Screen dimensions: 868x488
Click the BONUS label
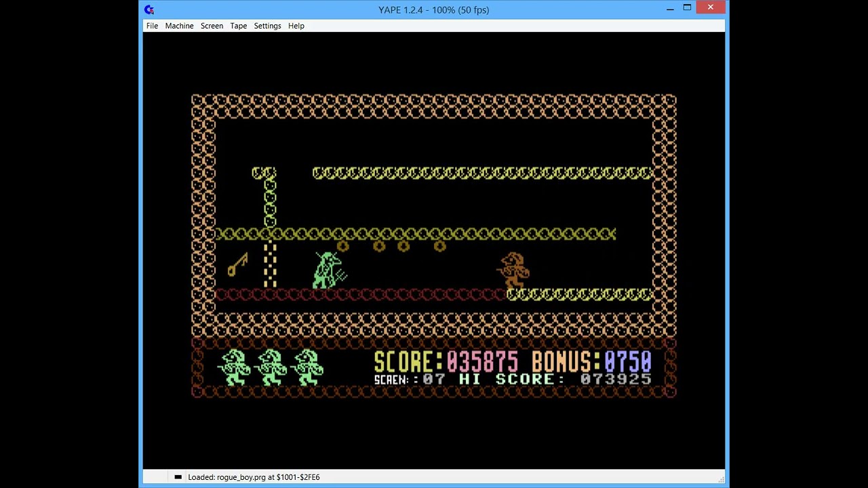click(566, 361)
